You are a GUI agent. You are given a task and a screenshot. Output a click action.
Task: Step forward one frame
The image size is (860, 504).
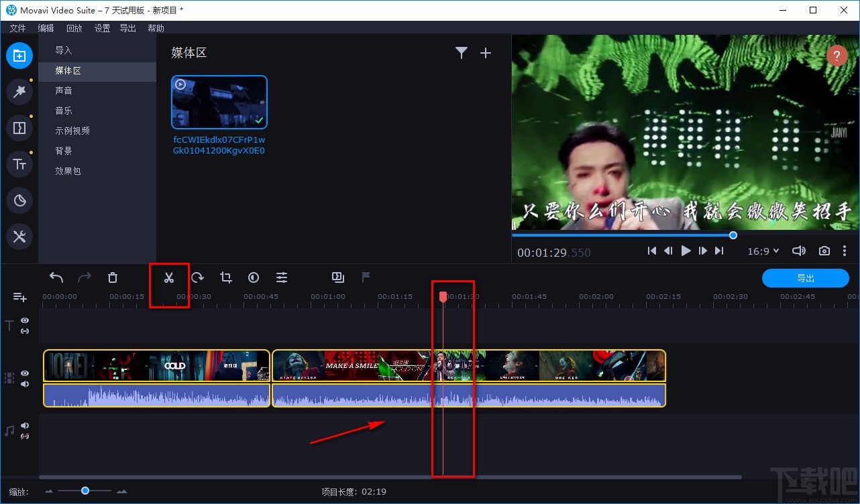702,251
